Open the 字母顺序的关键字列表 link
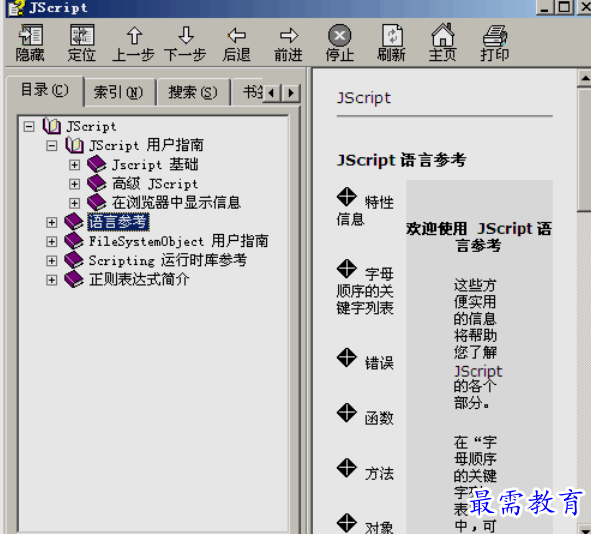Image resolution: width=591 pixels, height=534 pixels. click(365, 291)
